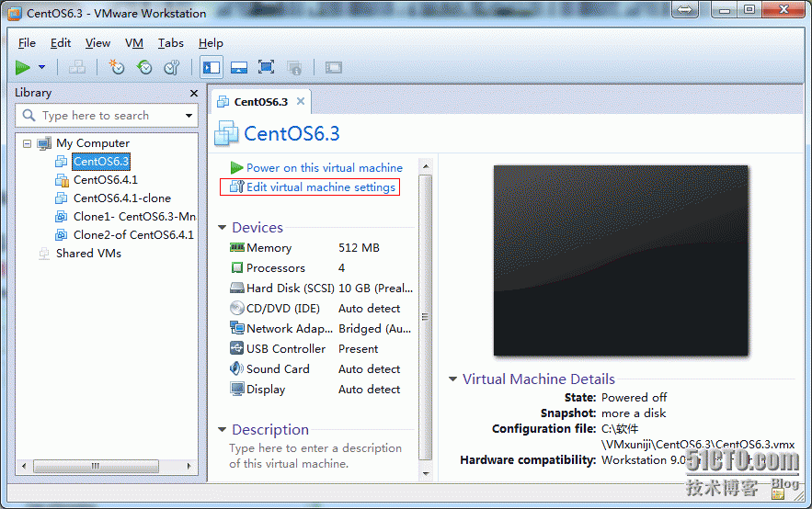This screenshot has width=812, height=509.
Task: Click the large CentOS6.3 heading icon
Action: point(226,133)
